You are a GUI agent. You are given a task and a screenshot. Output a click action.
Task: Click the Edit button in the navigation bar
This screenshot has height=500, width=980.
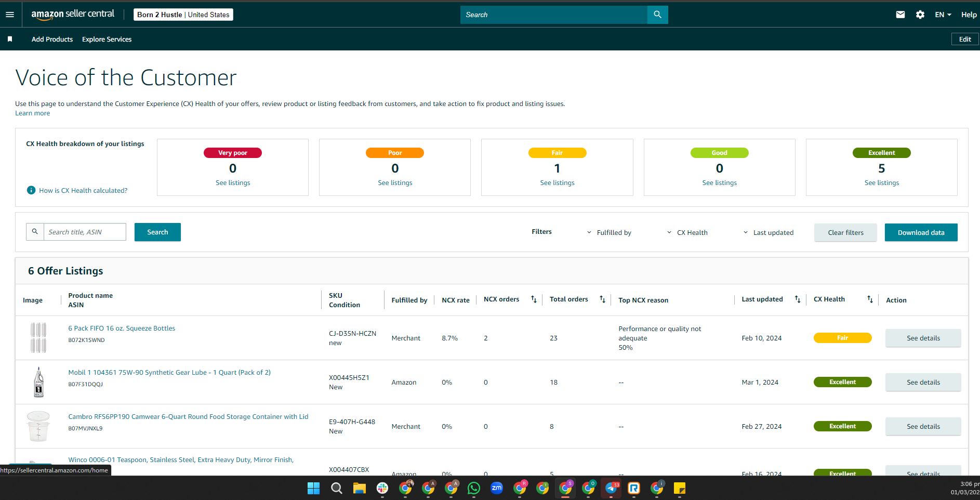point(965,39)
